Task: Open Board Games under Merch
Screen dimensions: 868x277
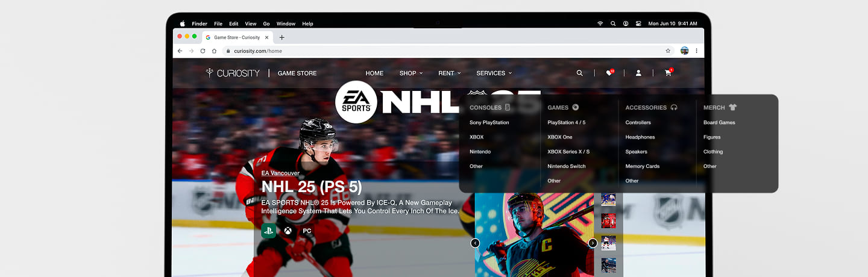Action: 719,122
